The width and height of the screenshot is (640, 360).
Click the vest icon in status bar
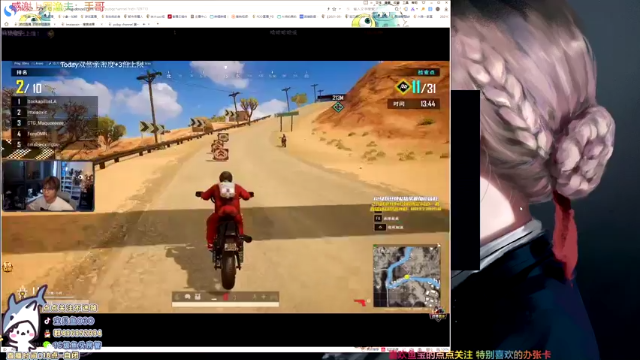(x=198, y=297)
